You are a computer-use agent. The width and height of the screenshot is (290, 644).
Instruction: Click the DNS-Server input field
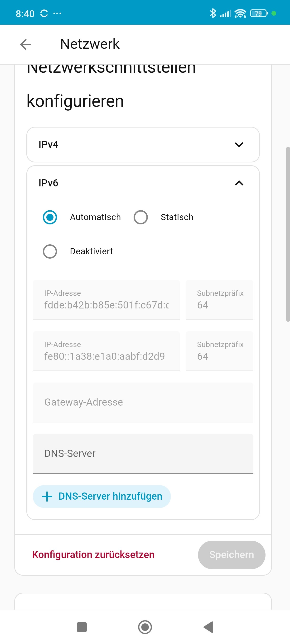[143, 454]
